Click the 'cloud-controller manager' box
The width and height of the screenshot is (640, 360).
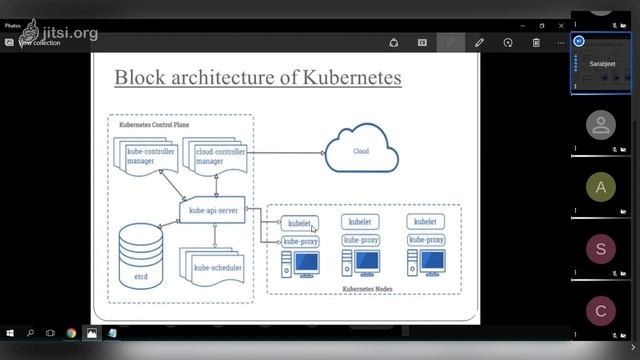coord(215,156)
